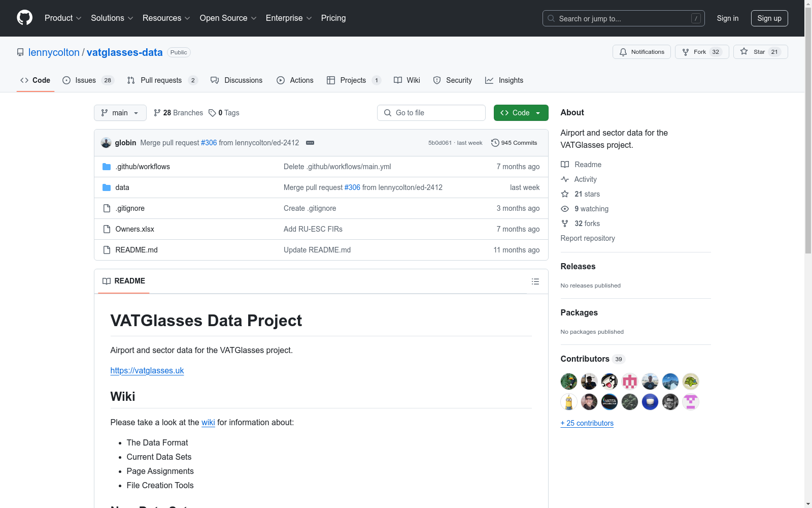Click the Go to file search field
This screenshot has height=508, width=812.
coord(431,113)
